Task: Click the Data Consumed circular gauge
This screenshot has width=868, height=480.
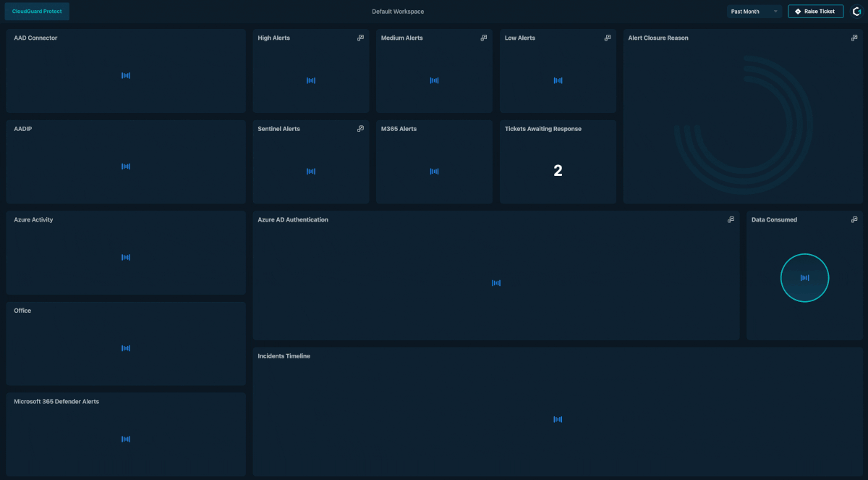Action: click(804, 278)
